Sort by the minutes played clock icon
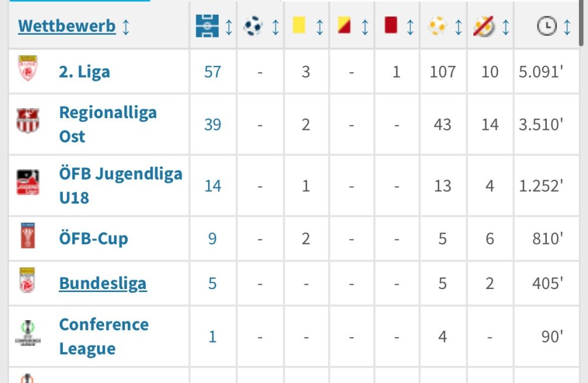 pos(546,26)
